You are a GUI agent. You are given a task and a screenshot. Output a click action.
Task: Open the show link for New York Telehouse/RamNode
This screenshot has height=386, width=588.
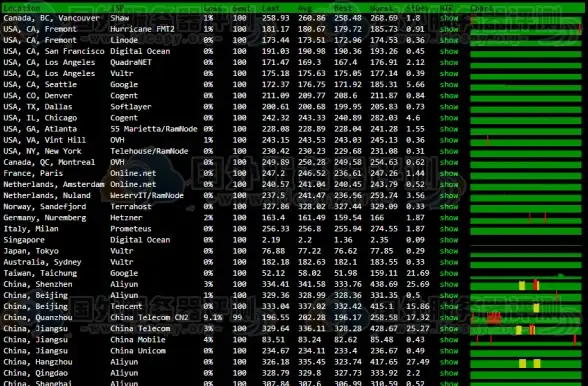point(449,151)
